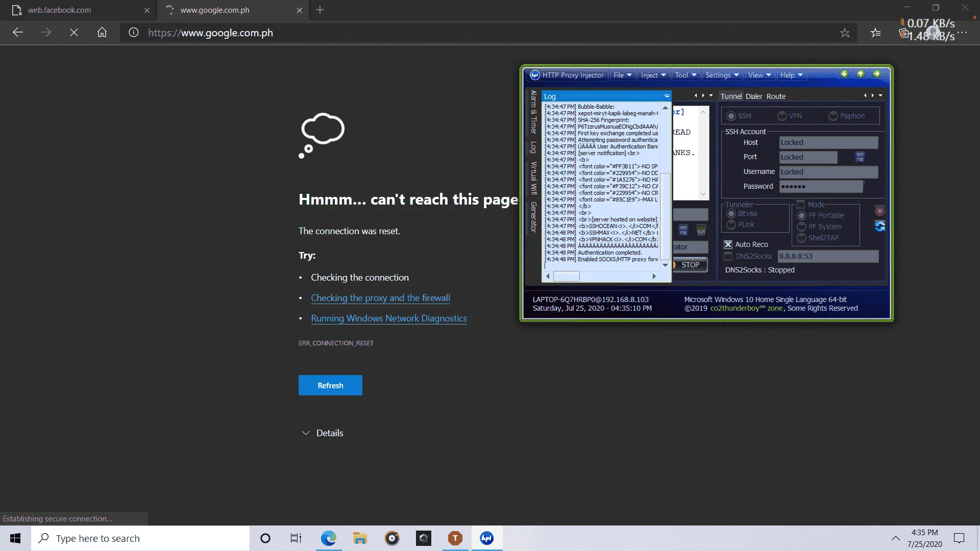Open the Alarm & Timer side tab

pyautogui.click(x=533, y=112)
